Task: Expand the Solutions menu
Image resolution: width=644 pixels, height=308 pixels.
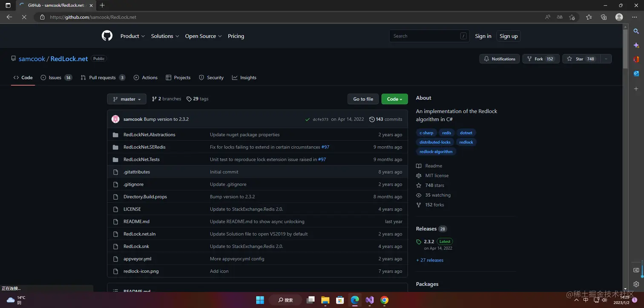Action: pyautogui.click(x=165, y=36)
